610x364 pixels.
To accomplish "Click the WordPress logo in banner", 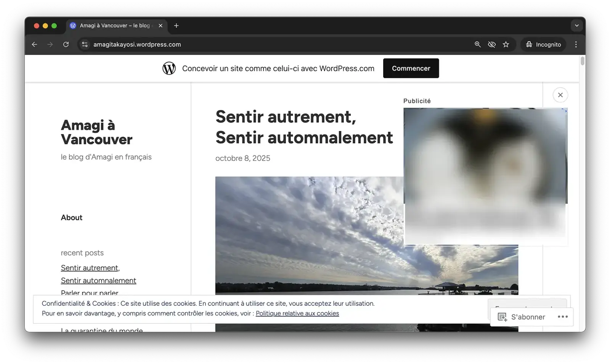I will point(169,69).
